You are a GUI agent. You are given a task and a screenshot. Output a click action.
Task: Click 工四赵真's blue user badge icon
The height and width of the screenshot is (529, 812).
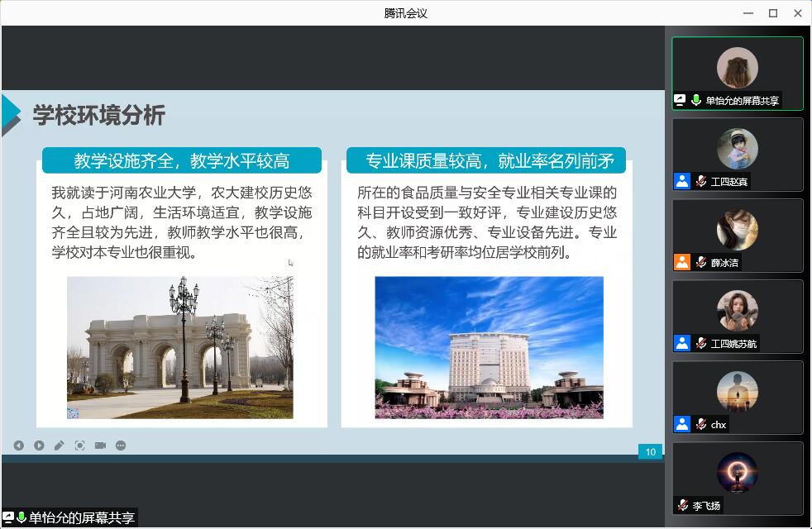[x=682, y=181]
